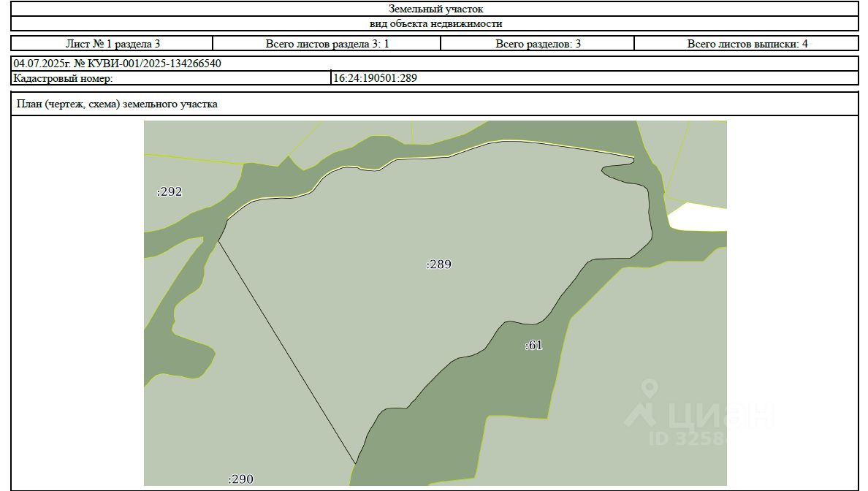Click the 'Земельный участок' heading text
Screen dimensions: 868x491
point(435,9)
